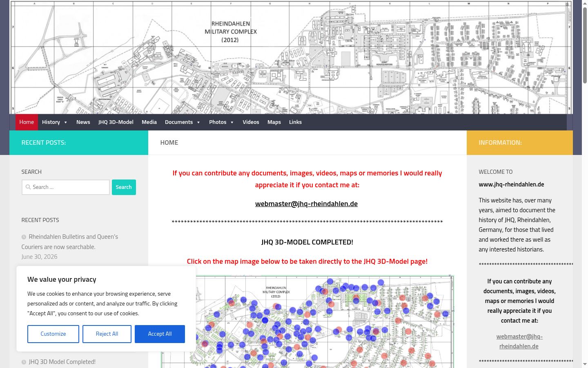Click Reject All cookies button
Image resolution: width=588 pixels, height=368 pixels.
pos(107,334)
